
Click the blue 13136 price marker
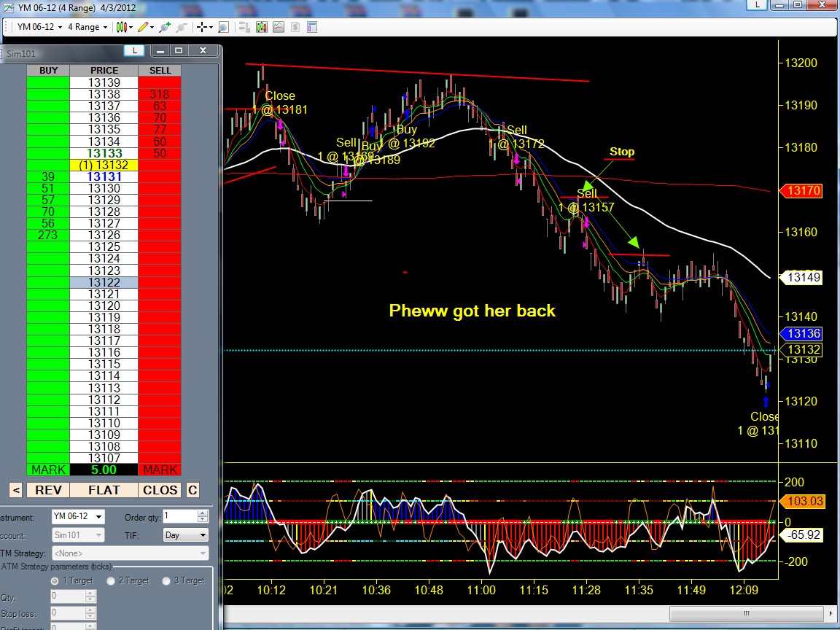(801, 333)
